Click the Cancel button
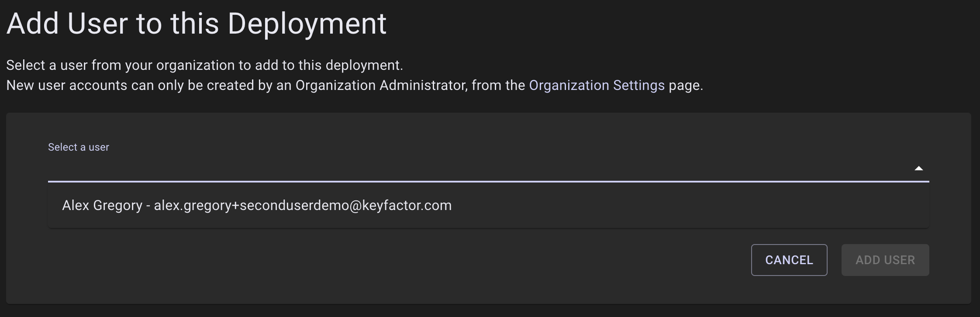 click(x=789, y=260)
